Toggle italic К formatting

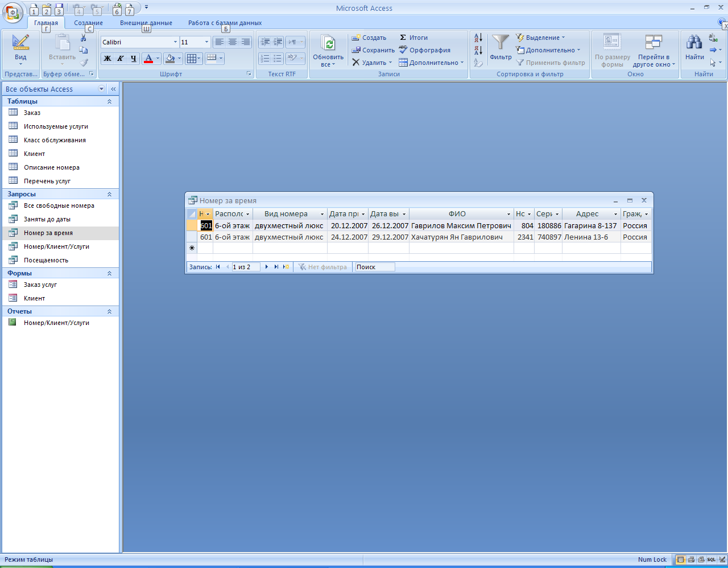tap(121, 59)
